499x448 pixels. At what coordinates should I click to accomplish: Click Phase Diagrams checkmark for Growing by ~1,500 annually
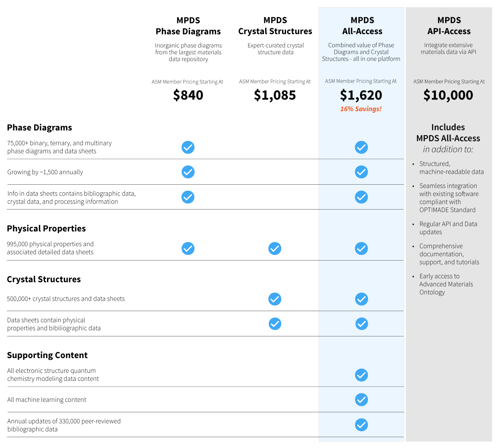[188, 172]
